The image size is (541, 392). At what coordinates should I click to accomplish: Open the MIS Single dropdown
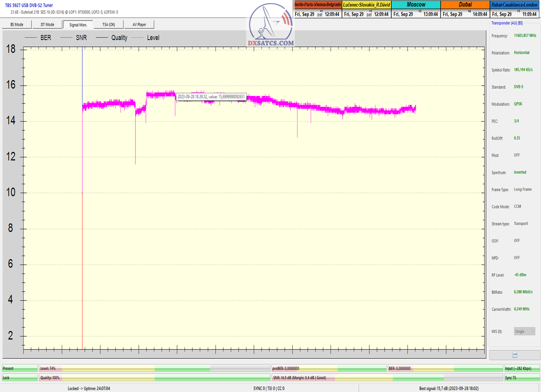coord(524,331)
